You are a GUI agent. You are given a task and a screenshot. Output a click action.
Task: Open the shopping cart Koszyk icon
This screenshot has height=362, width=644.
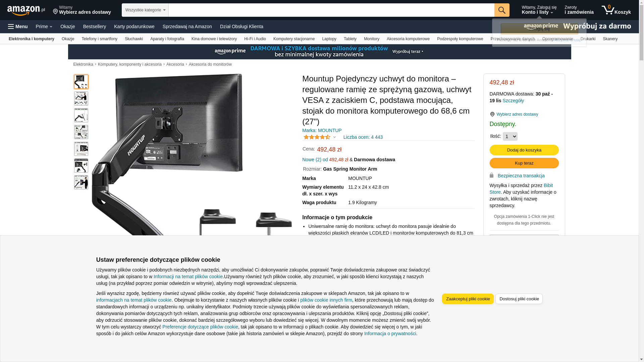(616, 10)
